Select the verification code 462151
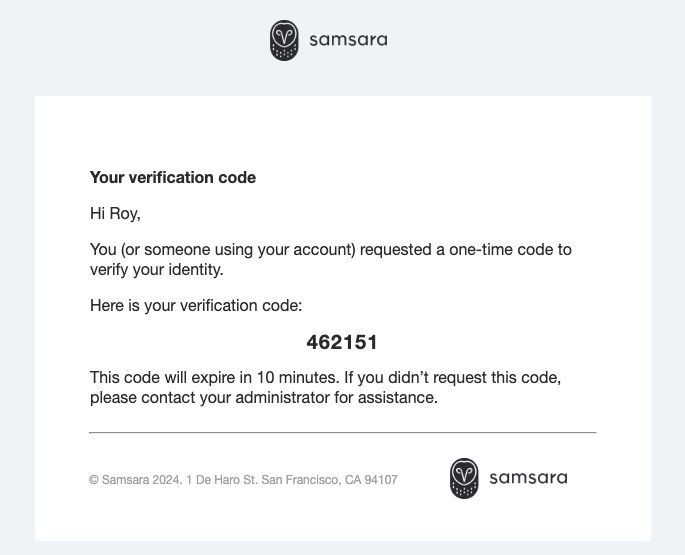The image size is (685, 555). click(x=342, y=342)
